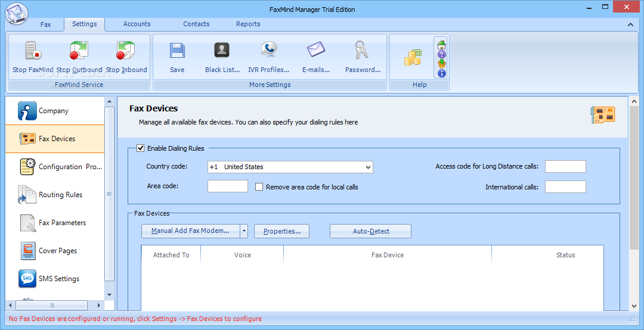The width and height of the screenshot is (644, 330).
Task: Open the Password settings
Action: tap(363, 57)
